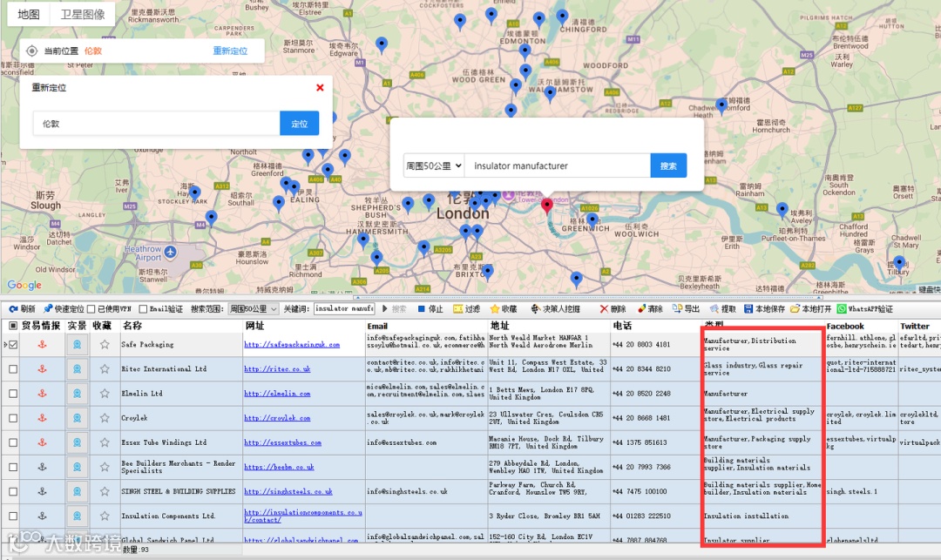Click the red anchor icon for Safe Packaging
The width and height of the screenshot is (941, 560).
[x=42, y=344]
